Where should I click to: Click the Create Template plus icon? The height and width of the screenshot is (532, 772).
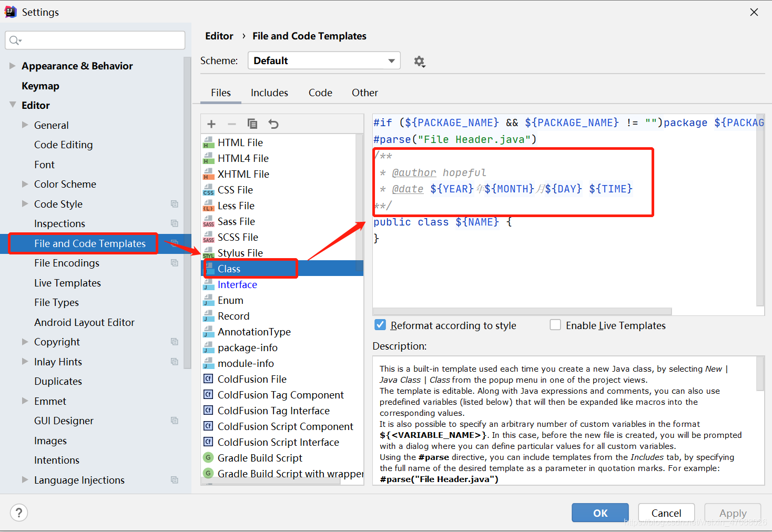click(211, 124)
